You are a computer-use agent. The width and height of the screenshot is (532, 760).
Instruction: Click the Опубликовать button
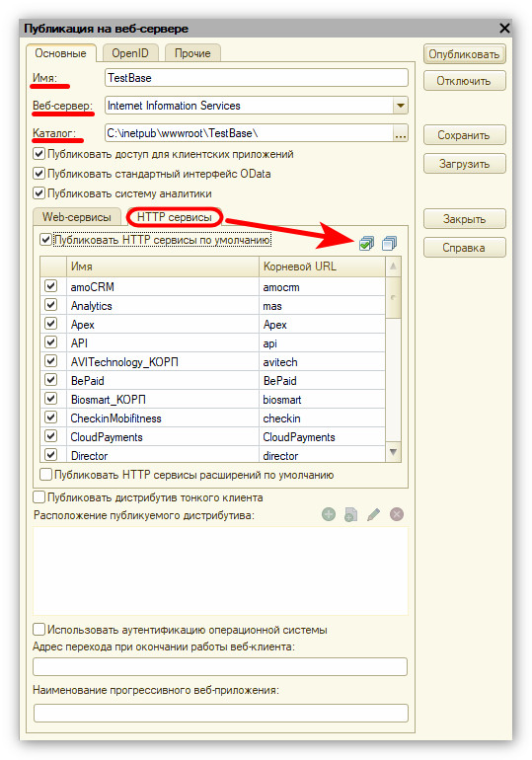(464, 54)
